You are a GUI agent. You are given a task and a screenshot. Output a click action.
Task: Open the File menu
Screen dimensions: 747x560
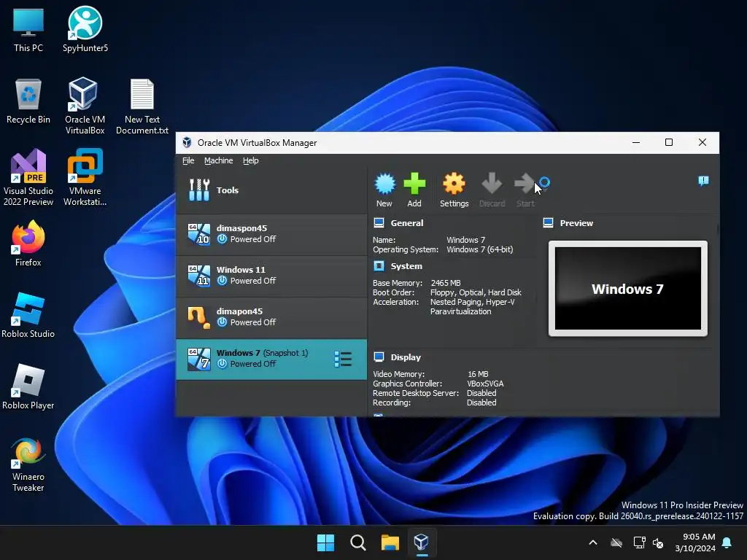188,160
